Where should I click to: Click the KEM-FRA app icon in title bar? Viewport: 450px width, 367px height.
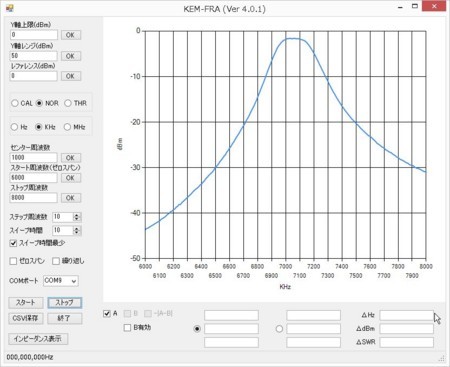click(x=10, y=7)
